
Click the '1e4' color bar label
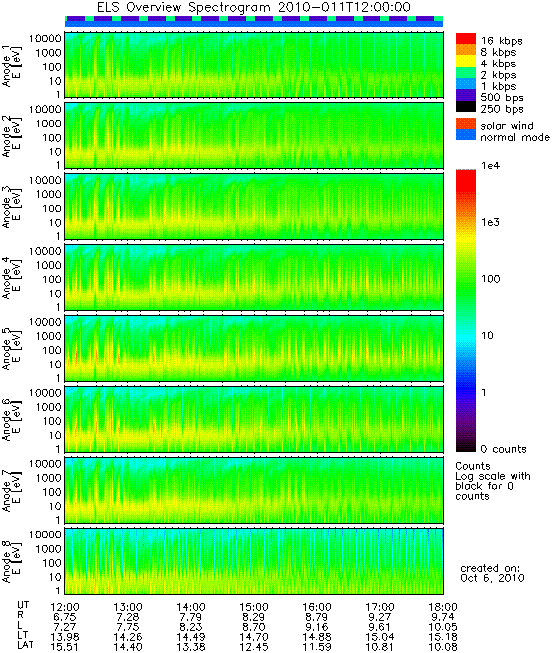[490, 166]
